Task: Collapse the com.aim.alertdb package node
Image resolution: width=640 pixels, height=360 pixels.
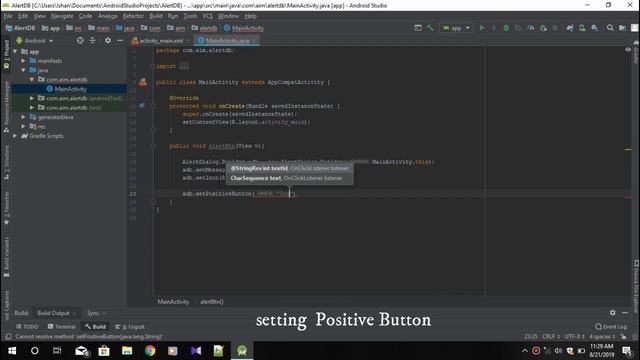Action: pos(32,80)
